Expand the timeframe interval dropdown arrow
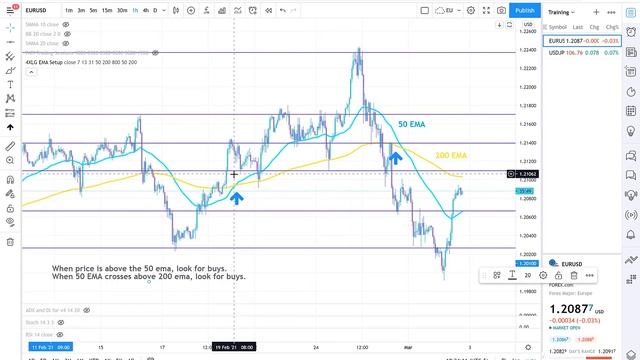Viewport: 640px width, 360px height. [164, 11]
